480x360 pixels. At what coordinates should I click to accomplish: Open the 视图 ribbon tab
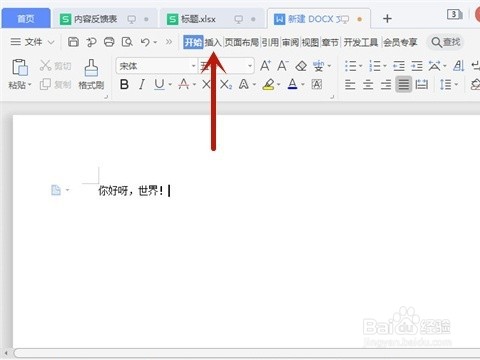coord(310,42)
